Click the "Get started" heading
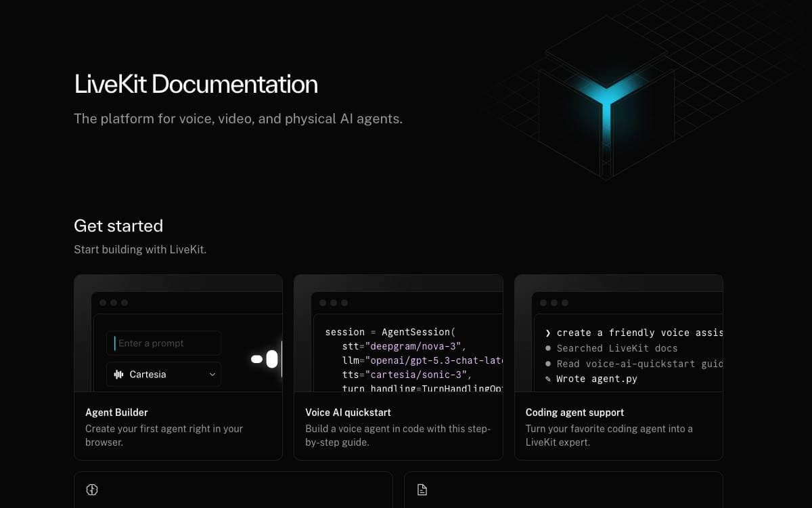 coord(118,226)
